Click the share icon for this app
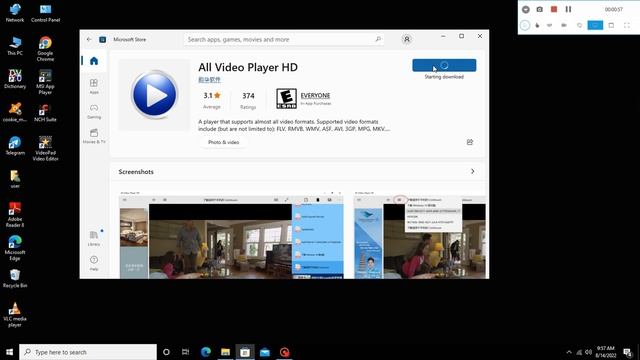 pyautogui.click(x=470, y=142)
